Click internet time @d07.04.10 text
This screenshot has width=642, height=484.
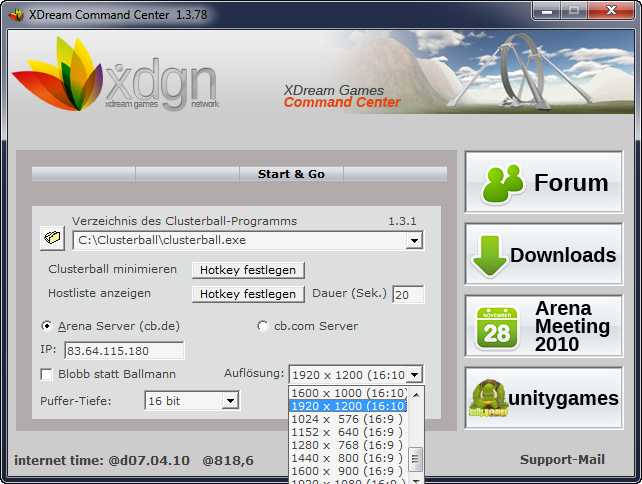click(x=102, y=460)
